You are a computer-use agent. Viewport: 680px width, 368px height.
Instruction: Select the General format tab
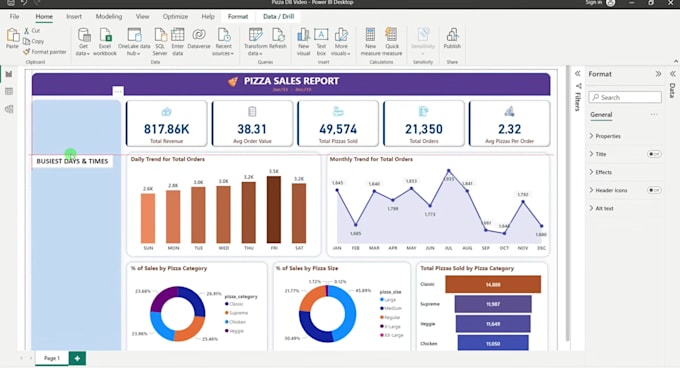601,114
